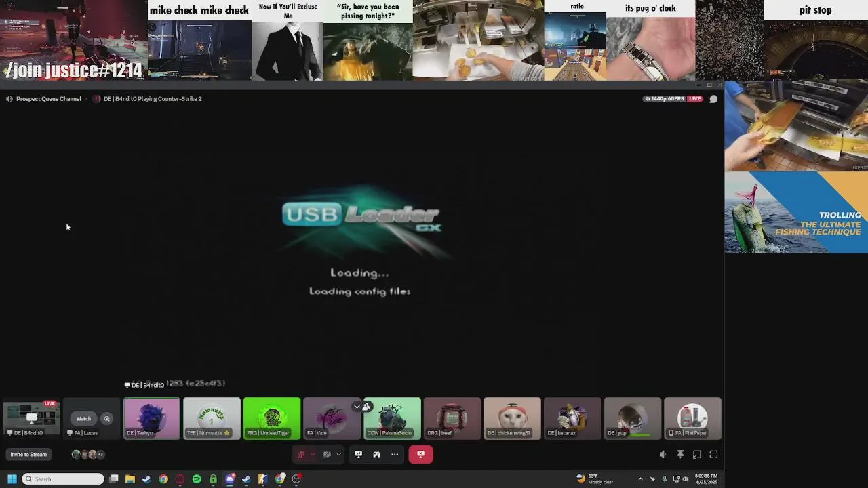
Task: Turn on the camera in the call controls
Action: point(327,455)
